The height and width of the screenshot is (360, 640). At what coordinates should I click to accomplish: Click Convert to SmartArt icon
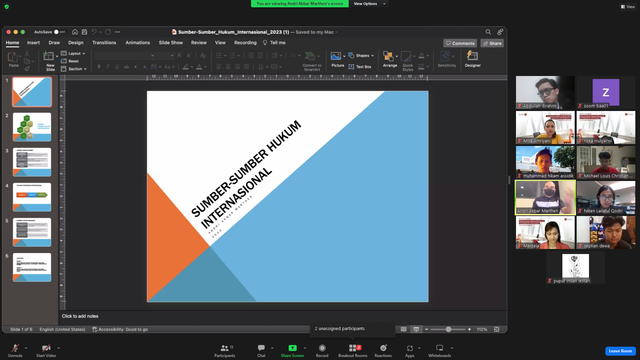tap(310, 56)
